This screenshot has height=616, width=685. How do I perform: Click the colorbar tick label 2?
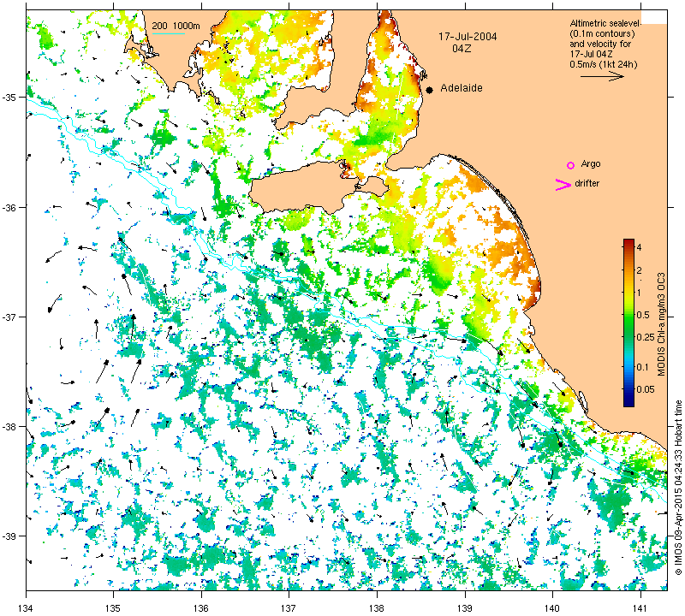[x=639, y=270]
